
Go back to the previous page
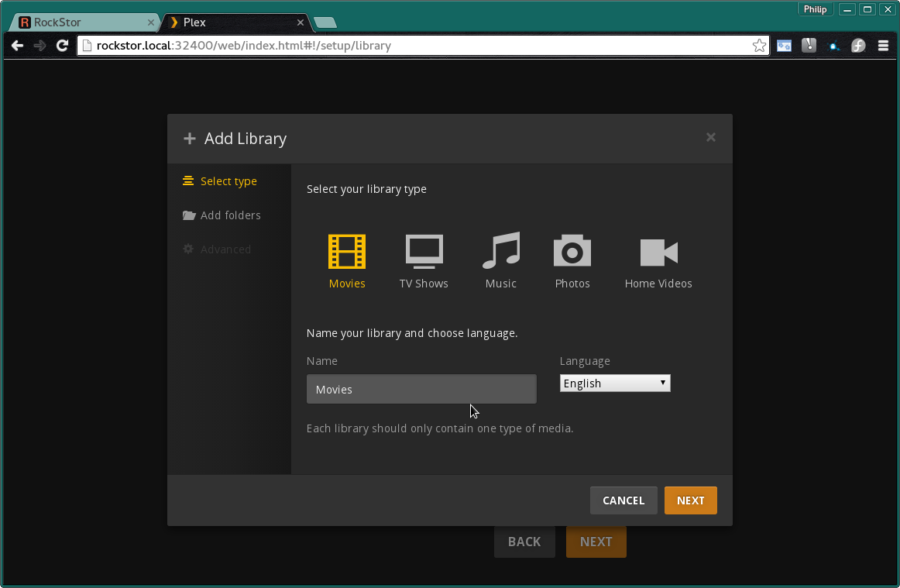[17, 46]
